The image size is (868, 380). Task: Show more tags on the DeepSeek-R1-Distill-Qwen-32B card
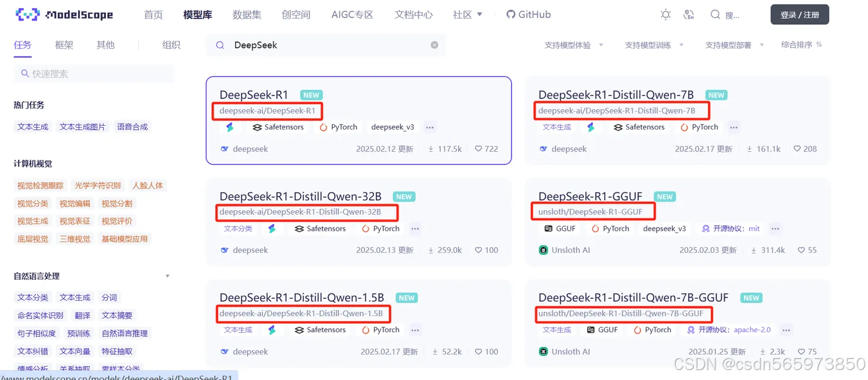coord(415,229)
